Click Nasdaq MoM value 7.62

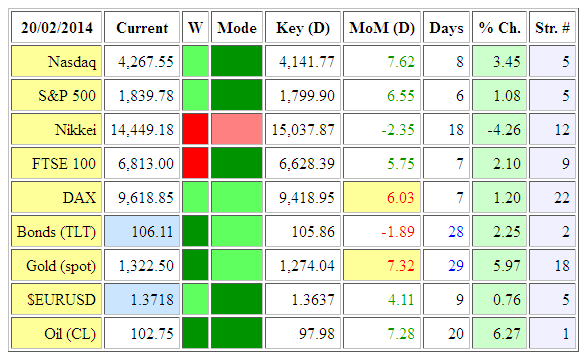point(382,61)
